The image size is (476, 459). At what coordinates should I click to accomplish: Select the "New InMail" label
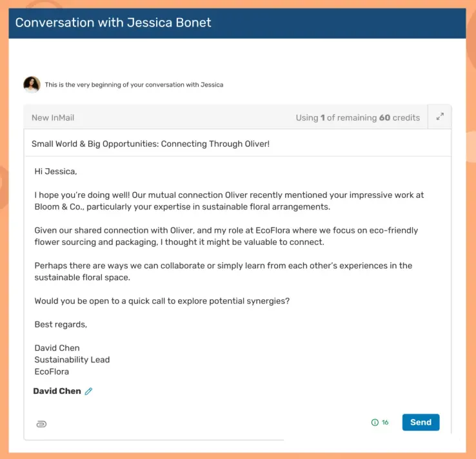(53, 117)
